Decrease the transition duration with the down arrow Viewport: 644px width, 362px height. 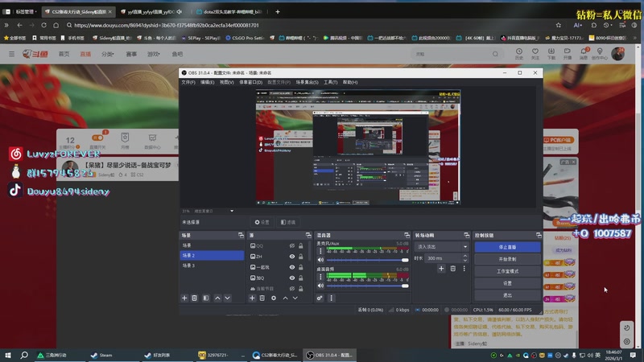pyautogui.click(x=465, y=260)
